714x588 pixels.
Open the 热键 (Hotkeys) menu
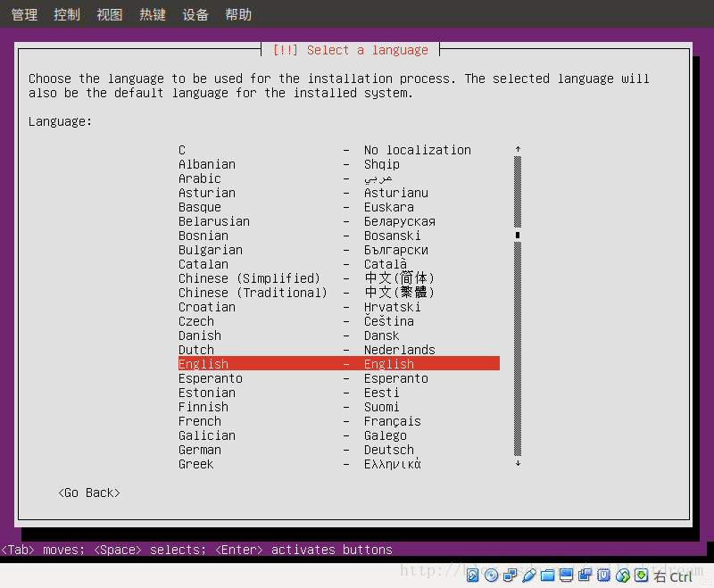pos(152,13)
